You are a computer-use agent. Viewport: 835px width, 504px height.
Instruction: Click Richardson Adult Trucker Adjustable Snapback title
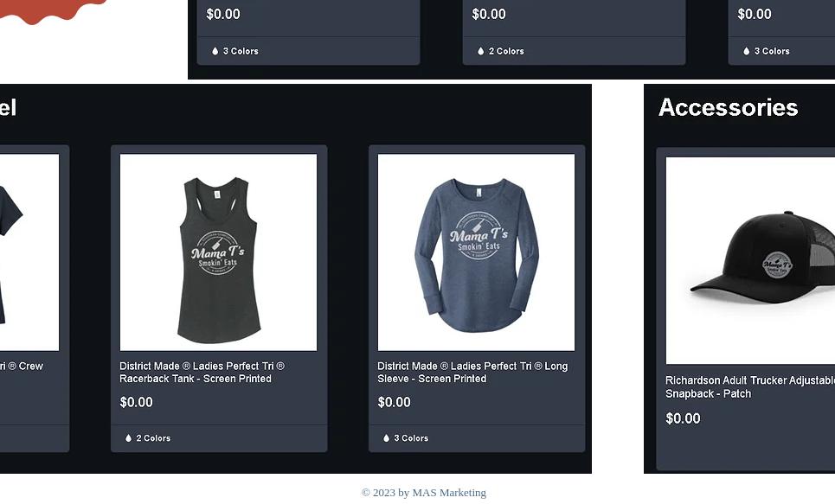tap(750, 387)
